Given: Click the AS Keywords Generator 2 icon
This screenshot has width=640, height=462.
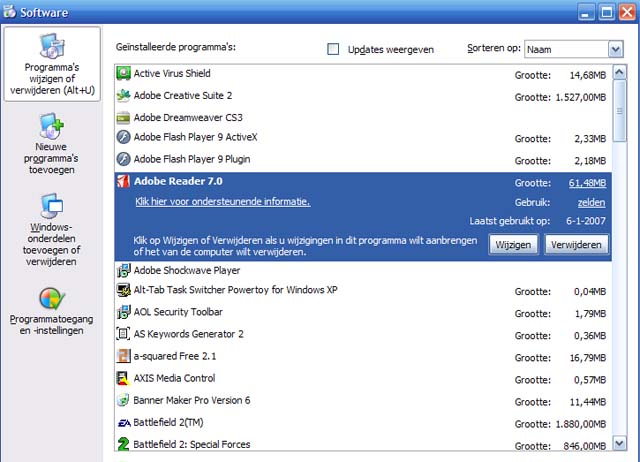Looking at the screenshot, I should click(x=123, y=334).
